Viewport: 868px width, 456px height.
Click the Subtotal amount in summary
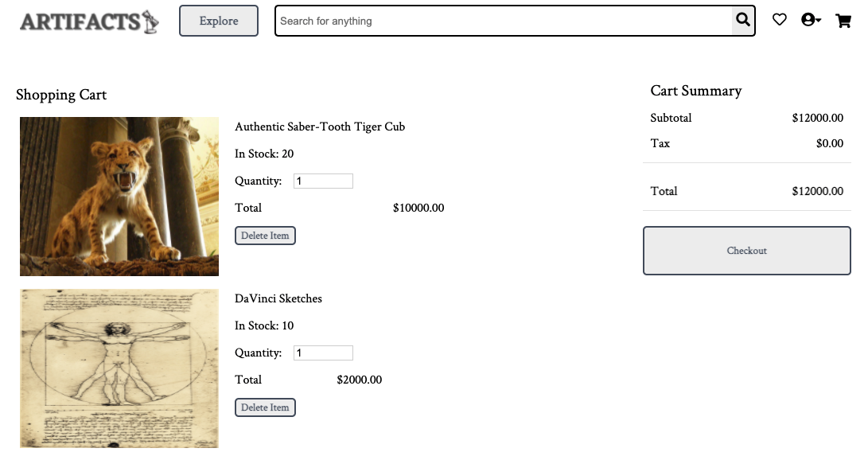[x=818, y=118]
